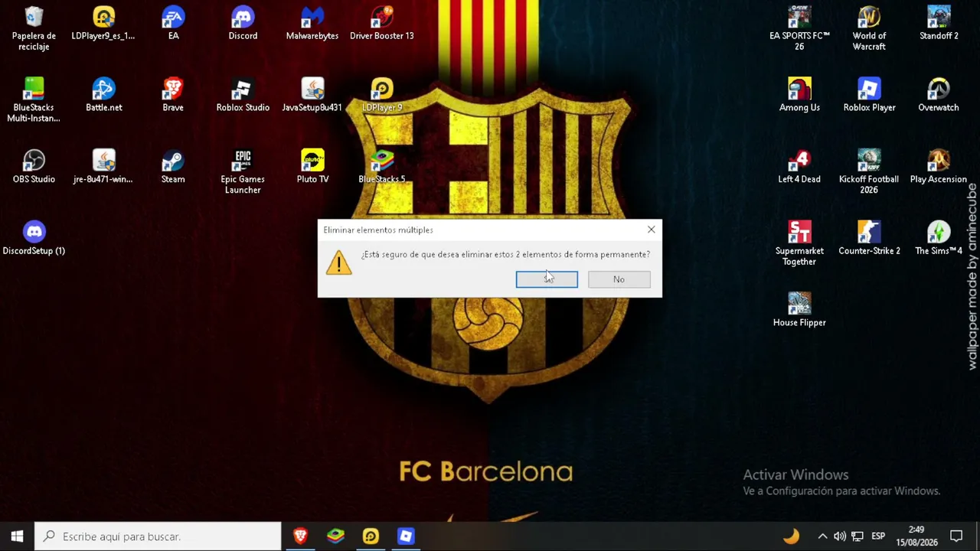Screen dimensions: 980x551
Task: Select the BlueStacks Multi-Instance icon
Action: coord(34,100)
